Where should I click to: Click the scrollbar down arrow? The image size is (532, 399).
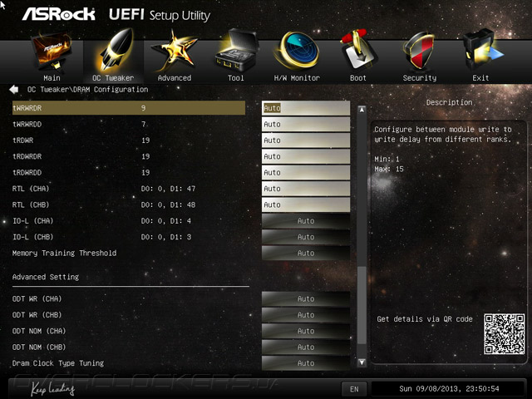click(x=362, y=362)
